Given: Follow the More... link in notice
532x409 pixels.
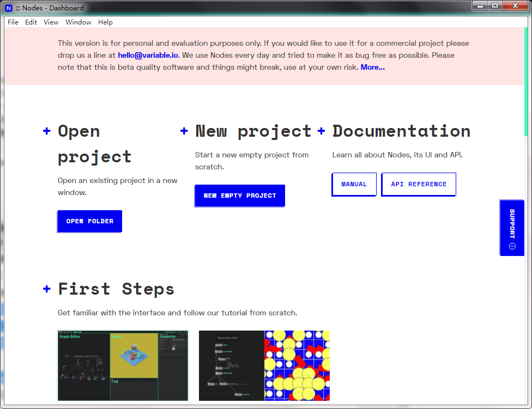Looking at the screenshot, I should tap(372, 67).
